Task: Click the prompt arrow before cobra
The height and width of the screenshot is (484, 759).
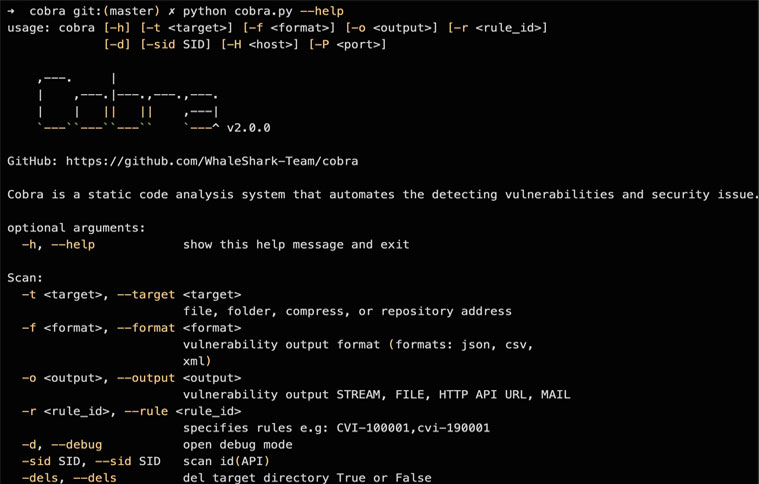Action: 12,11
